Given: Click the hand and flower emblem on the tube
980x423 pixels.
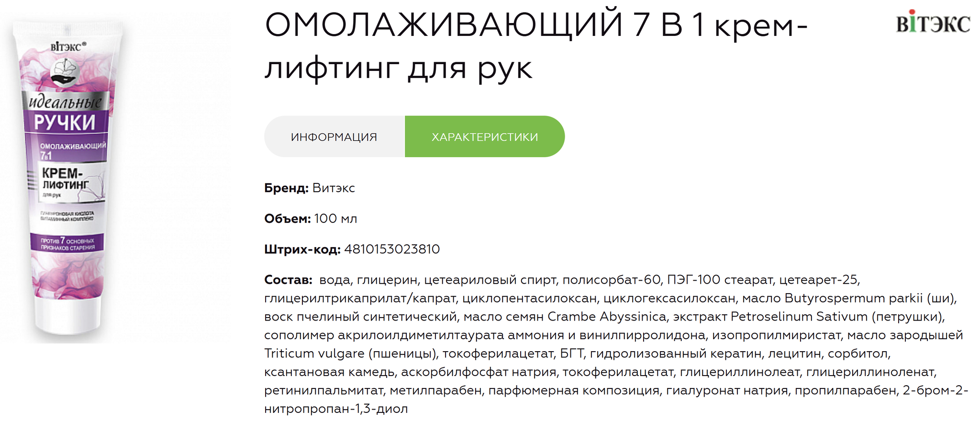Looking at the screenshot, I should (x=64, y=71).
